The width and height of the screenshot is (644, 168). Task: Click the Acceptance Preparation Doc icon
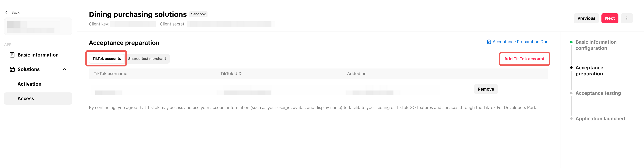pos(489,42)
